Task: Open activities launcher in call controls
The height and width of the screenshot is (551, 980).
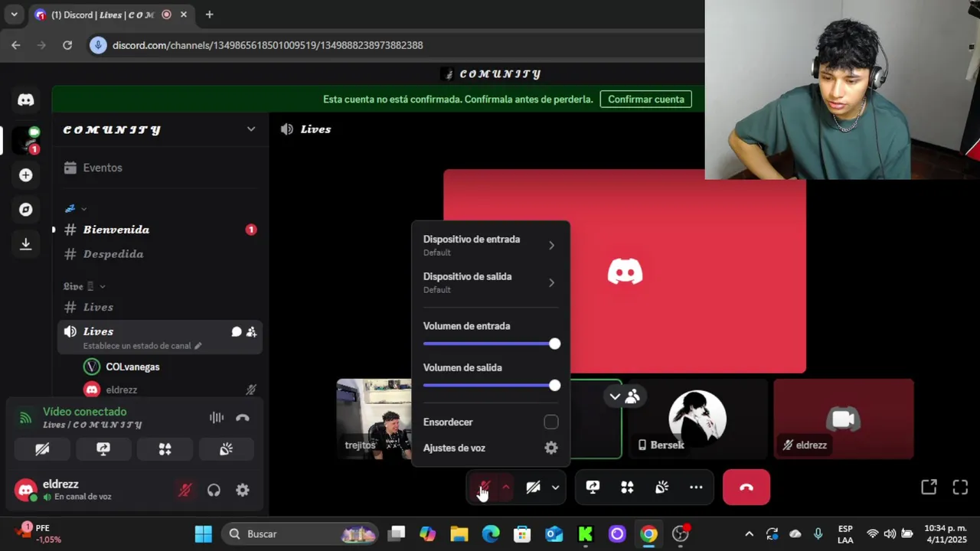Action: click(x=627, y=487)
